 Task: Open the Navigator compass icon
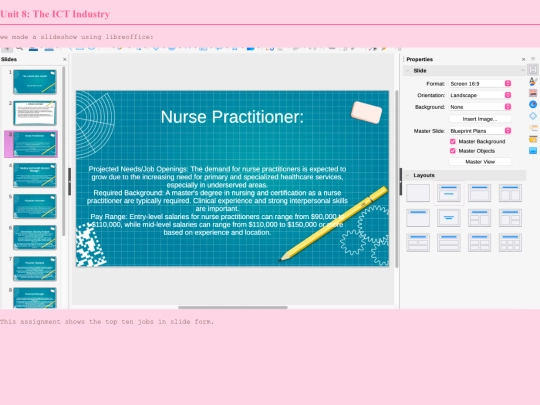533,104
